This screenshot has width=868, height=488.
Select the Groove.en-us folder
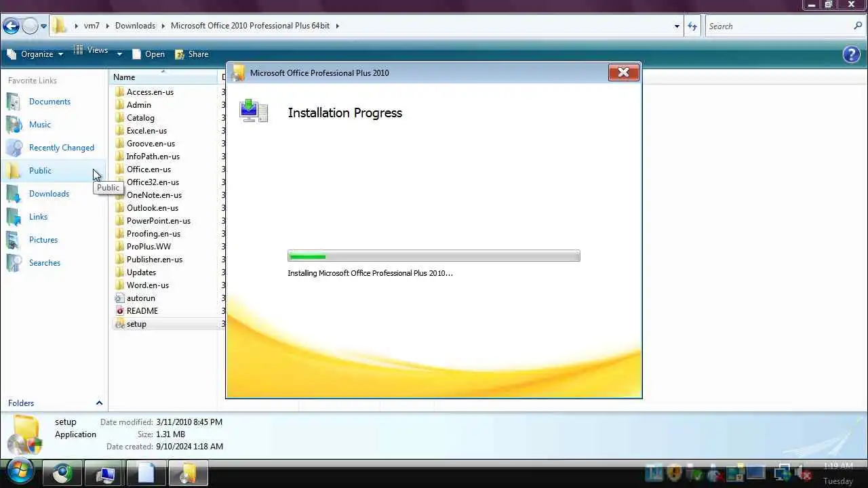tap(151, 144)
